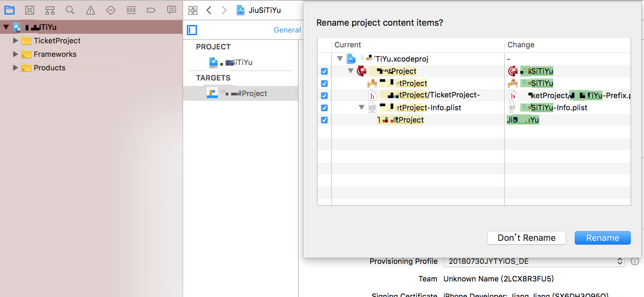Open the Project navigator folder icon
Viewport: 644px width, 297px height.
[9, 10]
